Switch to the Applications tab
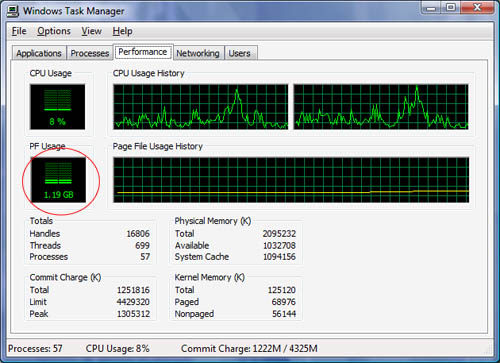Viewport: 500px width, 363px height. click(x=39, y=53)
